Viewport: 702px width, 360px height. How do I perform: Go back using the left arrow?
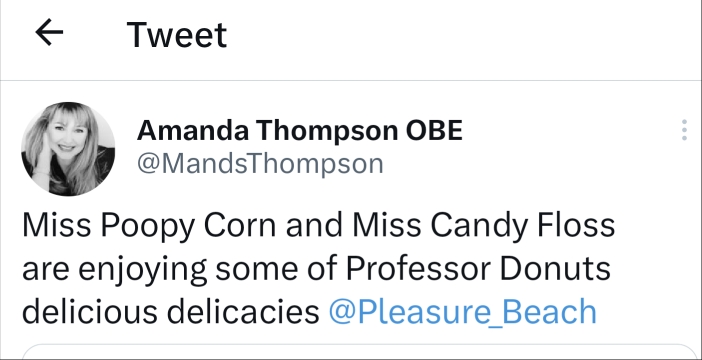(49, 33)
